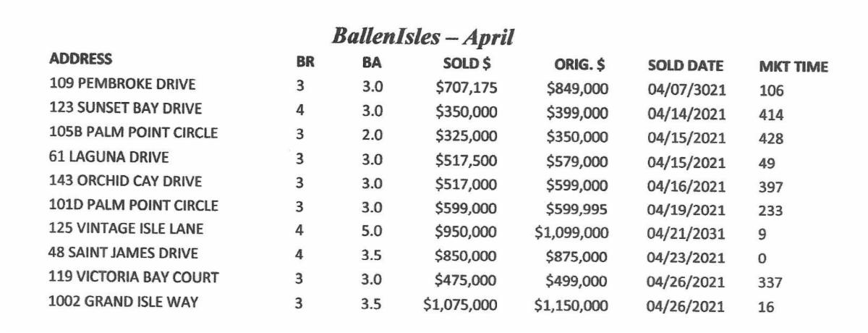Click the ORIG. $ column header
The height and width of the screenshot is (333, 868).
579,65
